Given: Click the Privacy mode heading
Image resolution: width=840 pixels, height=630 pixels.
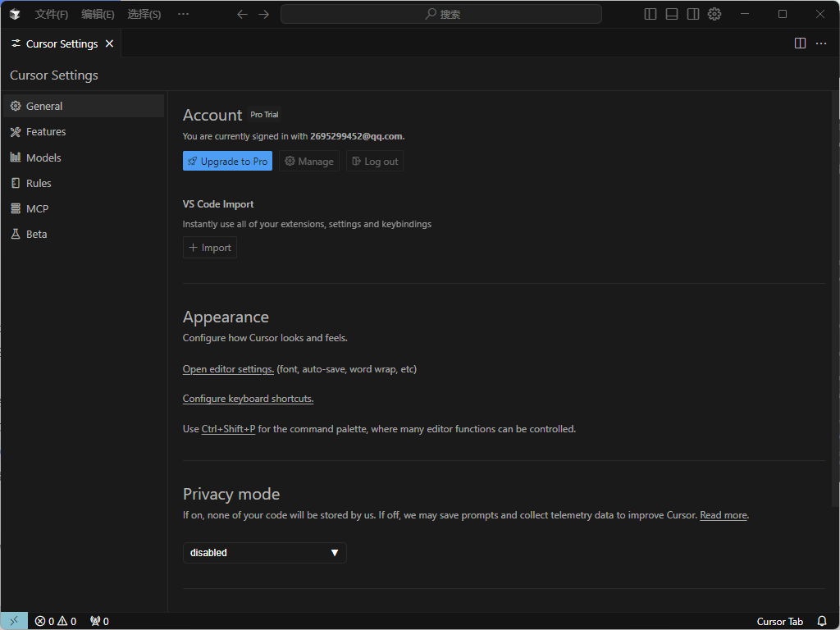Looking at the screenshot, I should pos(231,494).
